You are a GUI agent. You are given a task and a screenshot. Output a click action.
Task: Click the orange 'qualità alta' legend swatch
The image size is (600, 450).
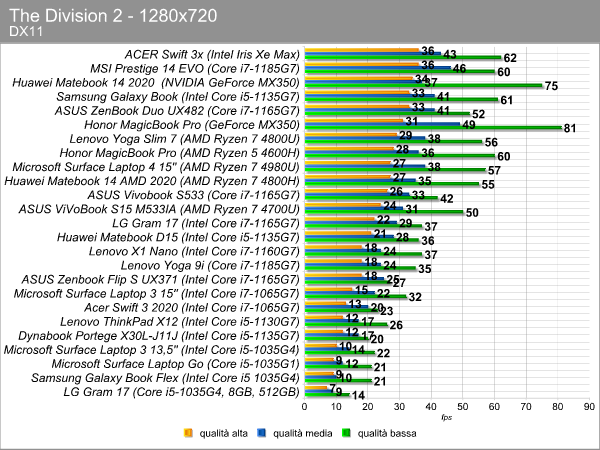click(188, 433)
